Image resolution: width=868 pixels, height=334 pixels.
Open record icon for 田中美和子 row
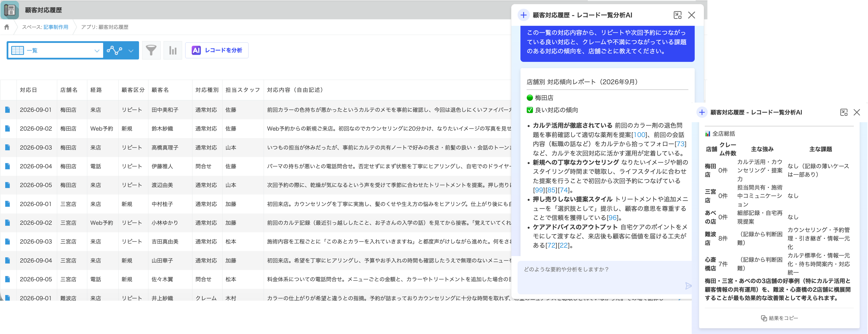tap(7, 110)
